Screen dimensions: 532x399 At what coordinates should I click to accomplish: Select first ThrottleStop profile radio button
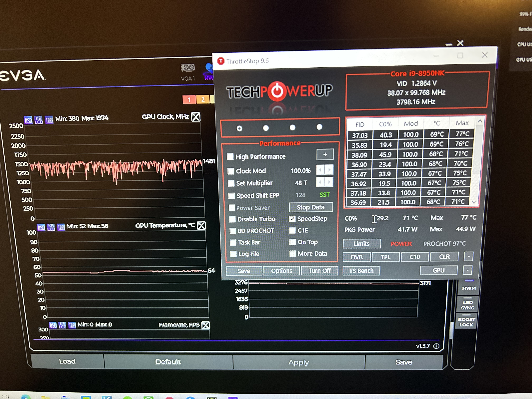click(x=239, y=128)
